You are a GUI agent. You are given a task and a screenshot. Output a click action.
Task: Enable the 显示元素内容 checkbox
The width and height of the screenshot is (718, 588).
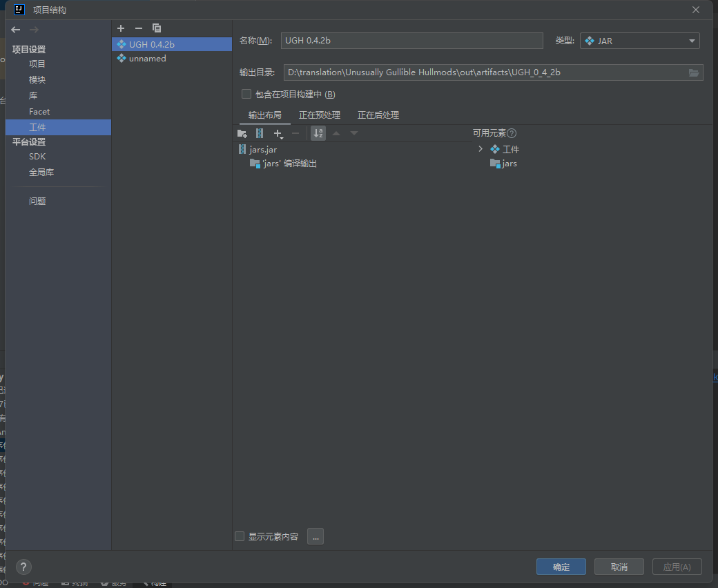(x=240, y=536)
